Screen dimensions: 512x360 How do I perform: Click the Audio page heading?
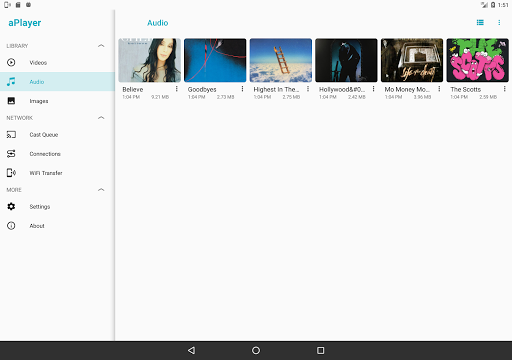coord(158,23)
